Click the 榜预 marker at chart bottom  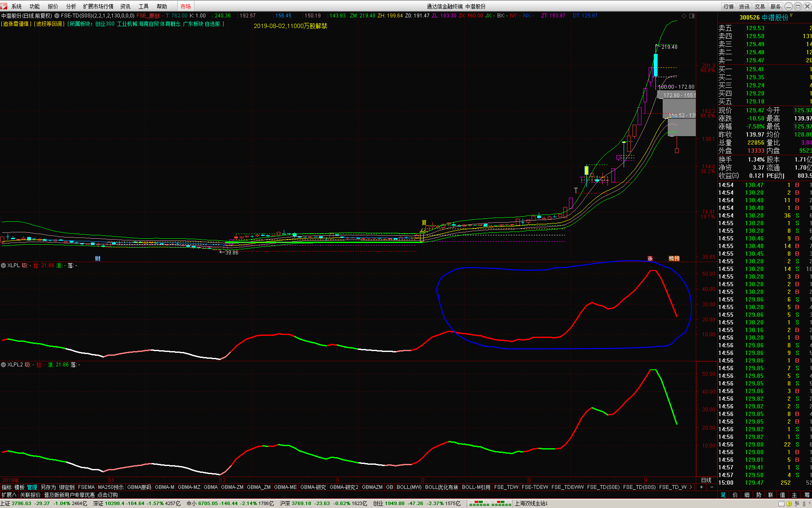coord(674,258)
